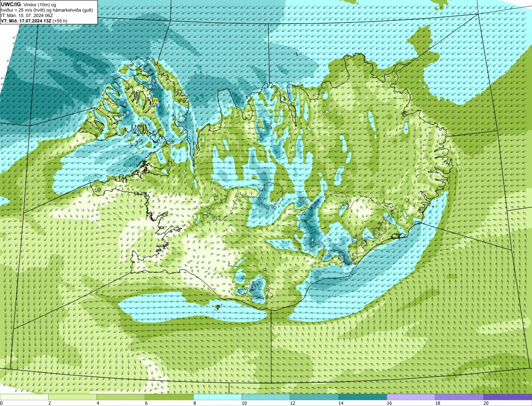Select the 18–20 m/s purple legend swatch

coord(459,397)
